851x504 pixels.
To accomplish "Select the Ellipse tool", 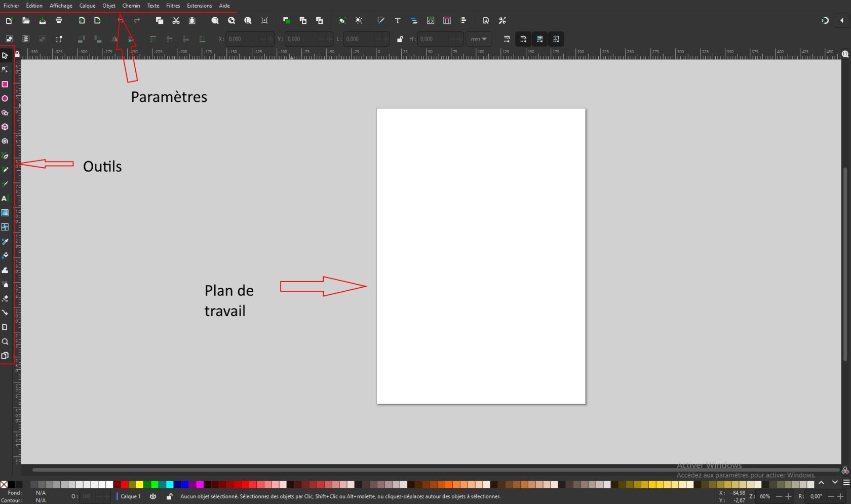I will click(x=5, y=98).
